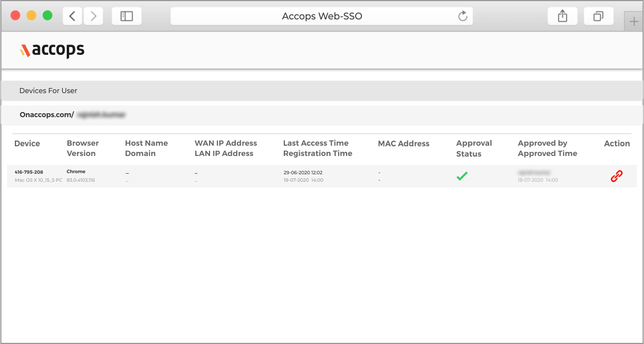Toggle the Safari sidebar button
The height and width of the screenshot is (344, 644).
tap(127, 17)
